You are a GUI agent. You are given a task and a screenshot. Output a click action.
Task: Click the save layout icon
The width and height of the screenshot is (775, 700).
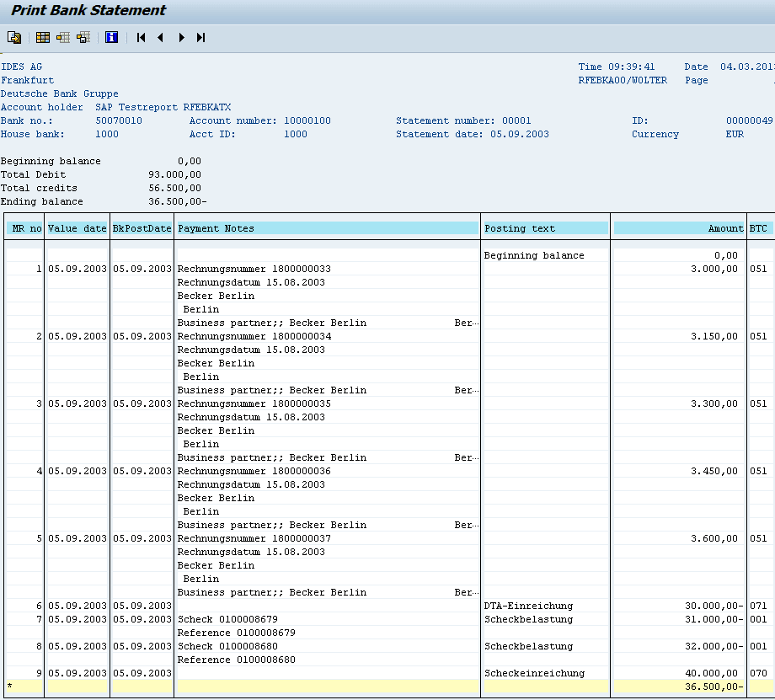pos(83,37)
